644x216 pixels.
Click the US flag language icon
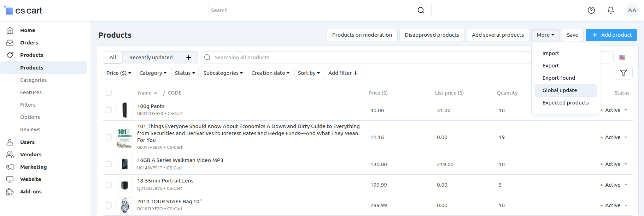click(622, 57)
